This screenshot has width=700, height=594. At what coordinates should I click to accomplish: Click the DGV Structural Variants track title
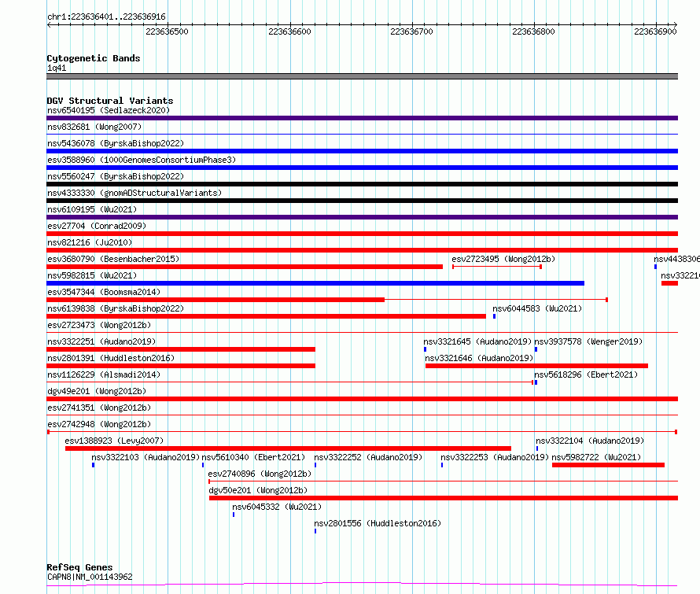(x=110, y=101)
